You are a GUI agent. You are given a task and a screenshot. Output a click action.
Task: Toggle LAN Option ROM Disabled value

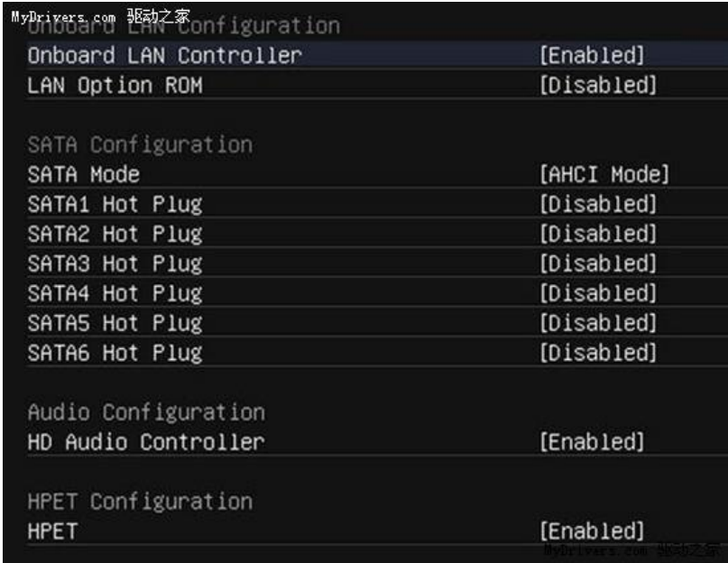point(597,86)
